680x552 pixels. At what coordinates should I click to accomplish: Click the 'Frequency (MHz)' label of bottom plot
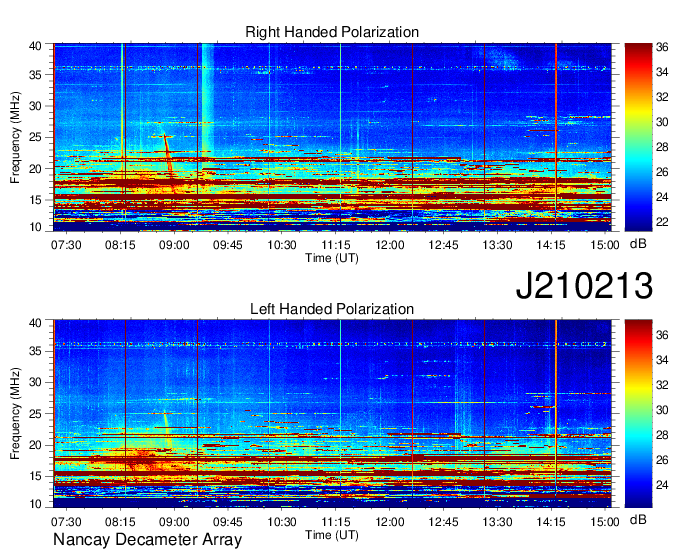15,414
